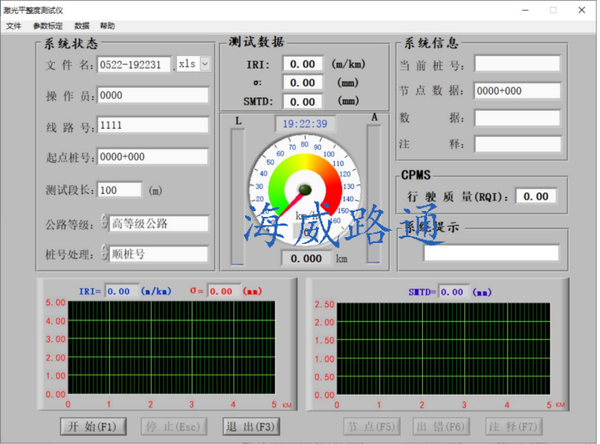Click the speedometer gauge dial
600x444 pixels.
tap(307, 187)
